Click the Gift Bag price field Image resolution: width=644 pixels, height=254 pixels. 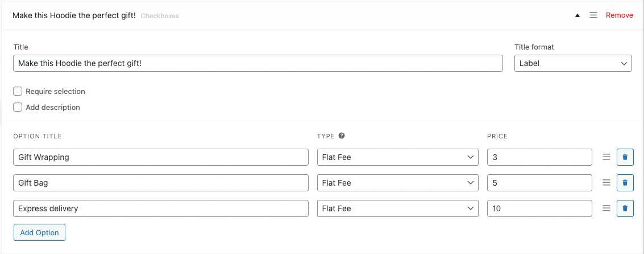539,183
